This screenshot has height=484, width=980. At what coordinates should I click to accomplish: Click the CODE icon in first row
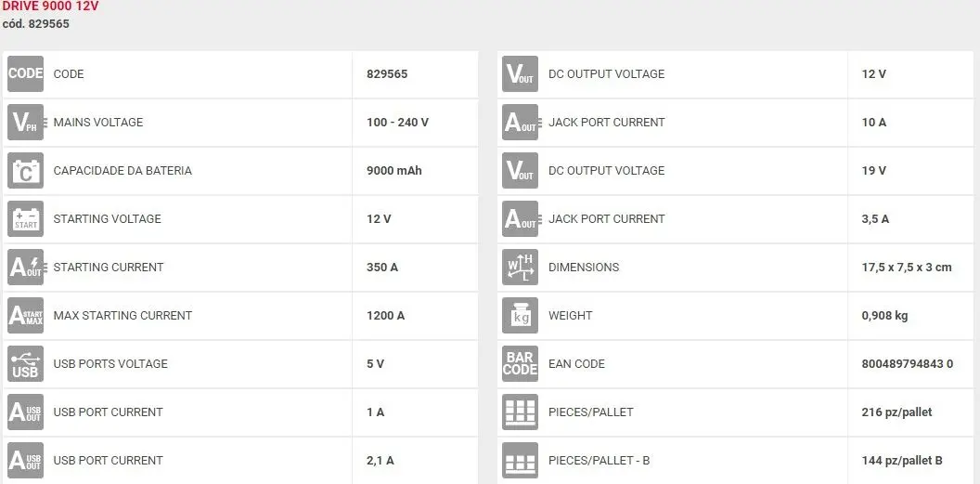26,73
